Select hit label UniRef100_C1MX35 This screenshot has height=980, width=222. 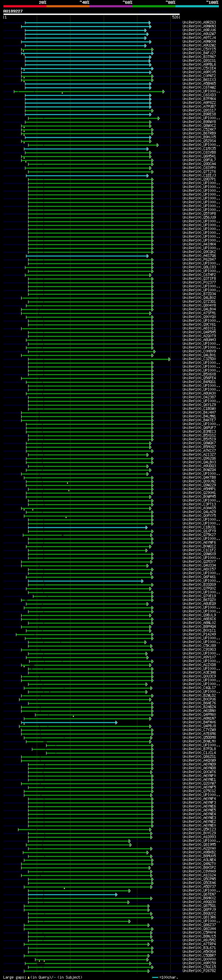click(x=199, y=149)
